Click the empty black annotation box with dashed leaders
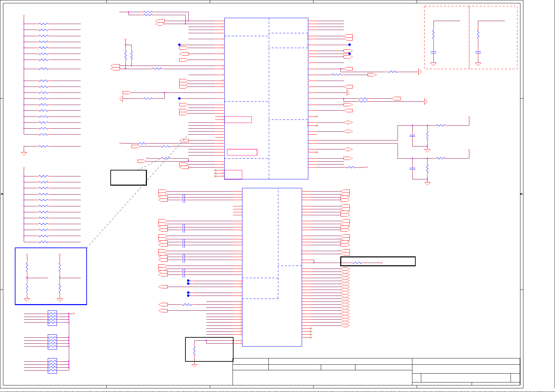Screen dimensions: 555x392 point(128,178)
